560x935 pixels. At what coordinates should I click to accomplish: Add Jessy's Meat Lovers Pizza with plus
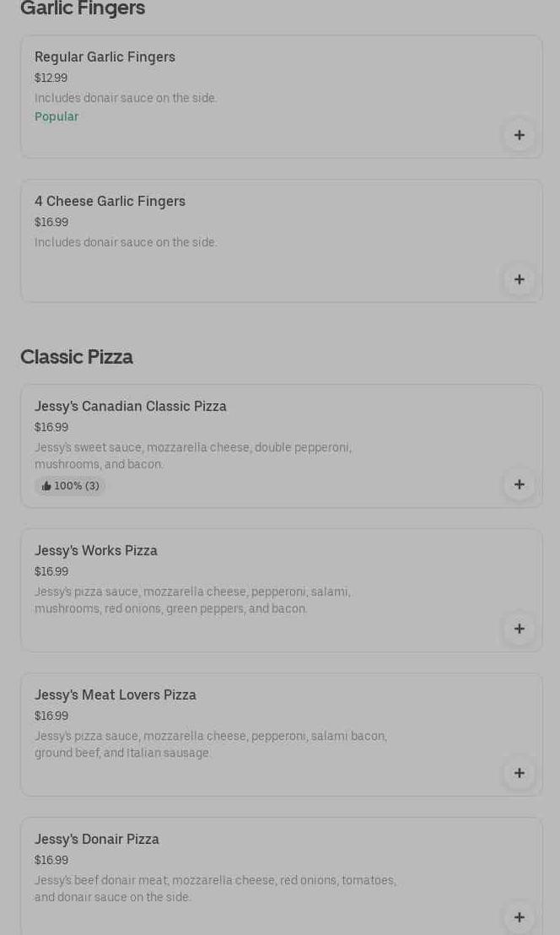[x=520, y=773]
